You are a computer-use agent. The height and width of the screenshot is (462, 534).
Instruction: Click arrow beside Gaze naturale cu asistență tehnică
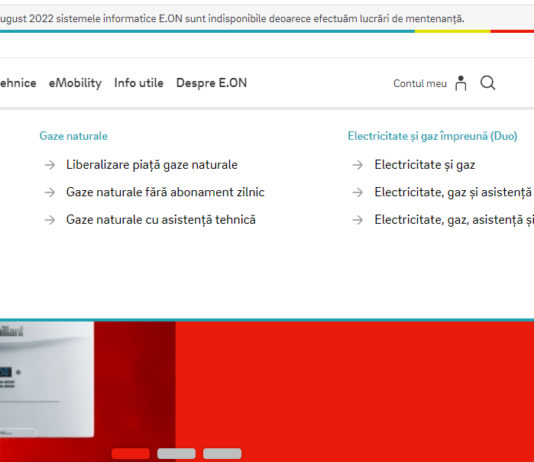50,220
